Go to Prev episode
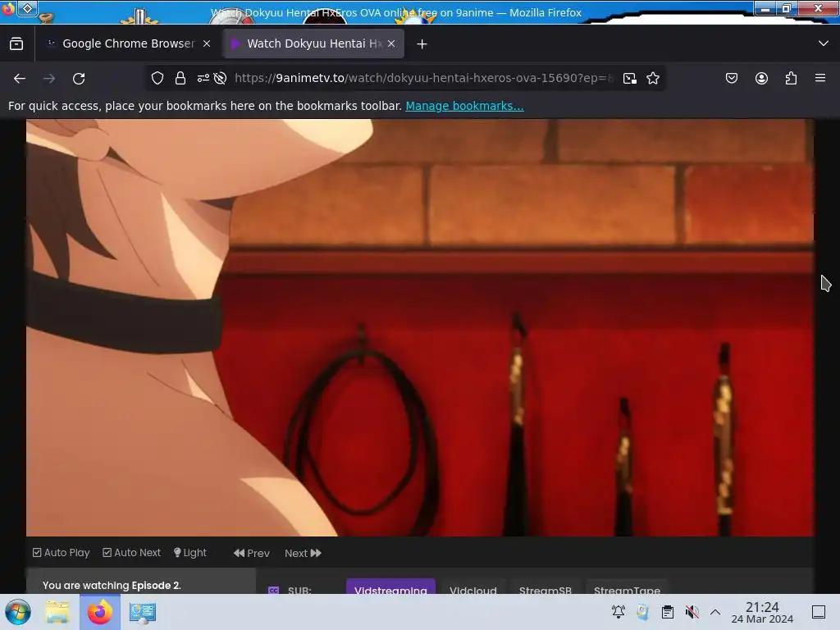This screenshot has height=630, width=840. pos(252,553)
